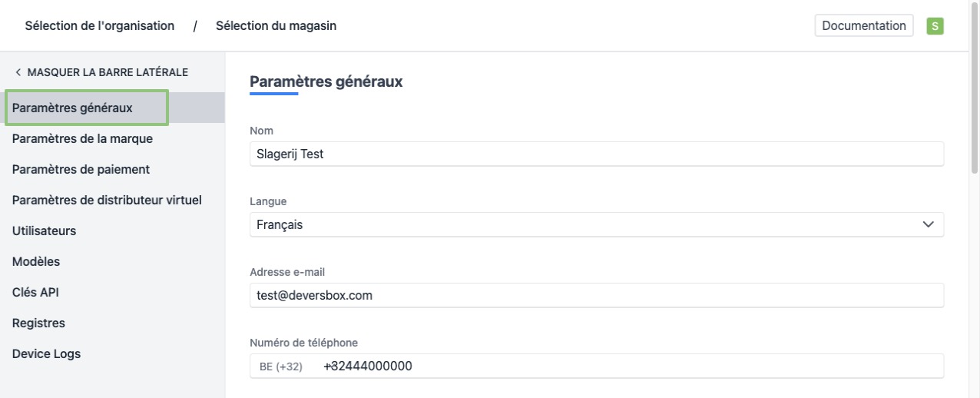Screen dimensions: 980x398
Task: Select Paramètres de paiement in sidebar
Action: pos(81,169)
